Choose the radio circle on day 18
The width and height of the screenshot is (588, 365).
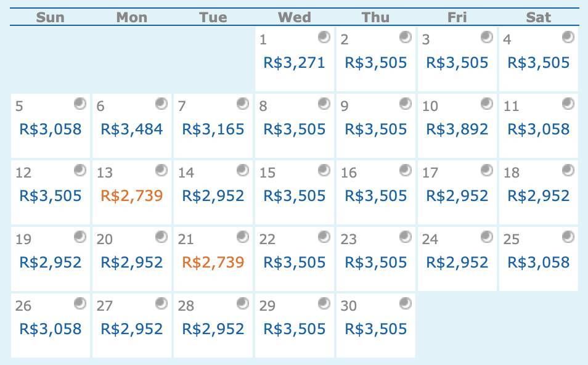click(x=568, y=170)
